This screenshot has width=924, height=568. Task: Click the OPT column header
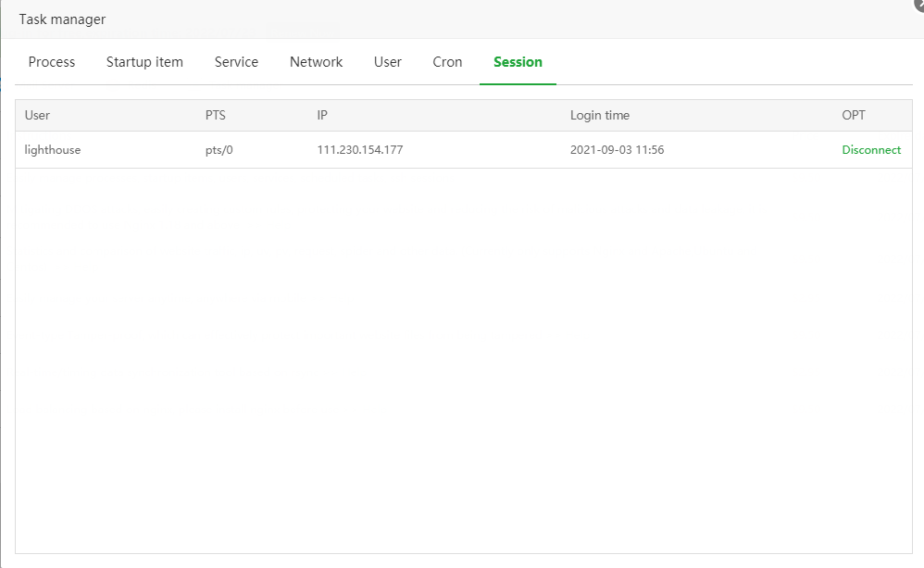click(x=854, y=116)
